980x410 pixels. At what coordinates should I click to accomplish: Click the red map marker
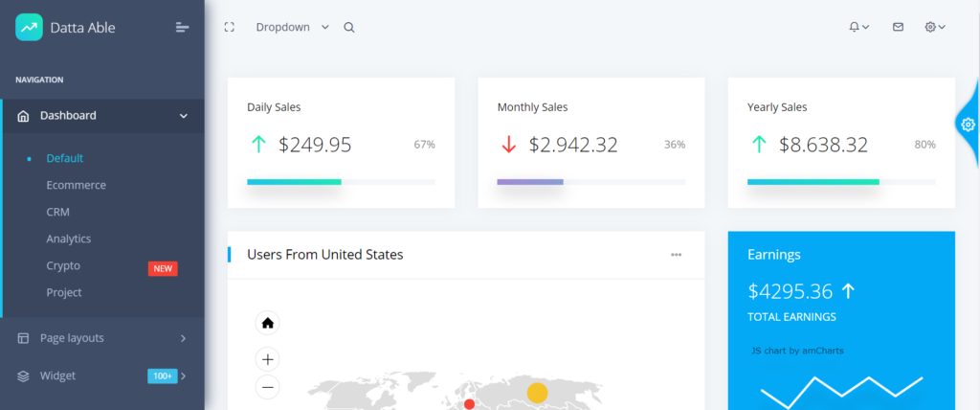pyautogui.click(x=469, y=404)
